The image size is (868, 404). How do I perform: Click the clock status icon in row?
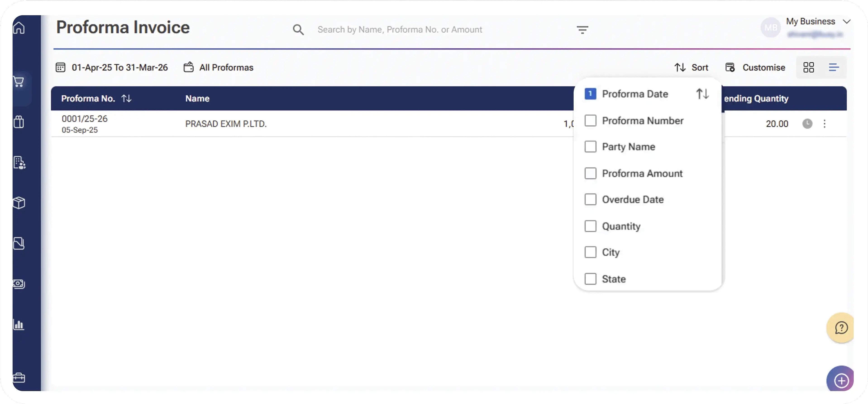pyautogui.click(x=807, y=124)
